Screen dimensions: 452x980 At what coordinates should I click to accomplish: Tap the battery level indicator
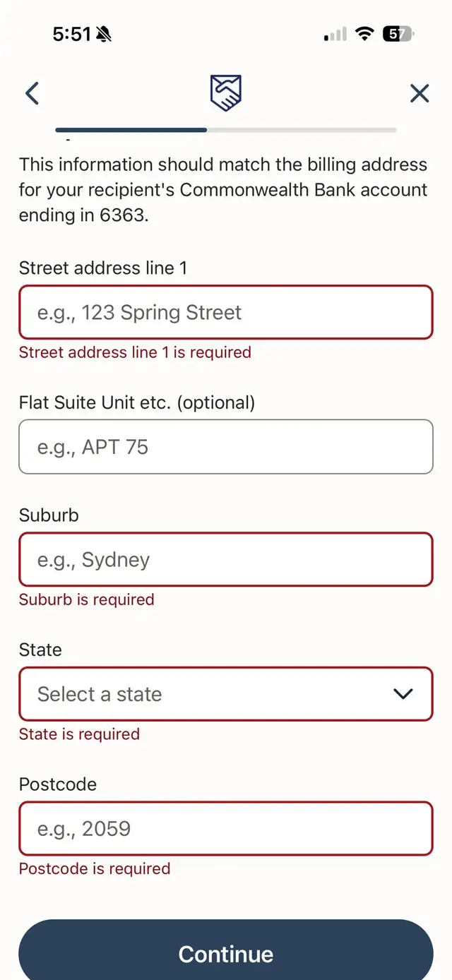(399, 33)
